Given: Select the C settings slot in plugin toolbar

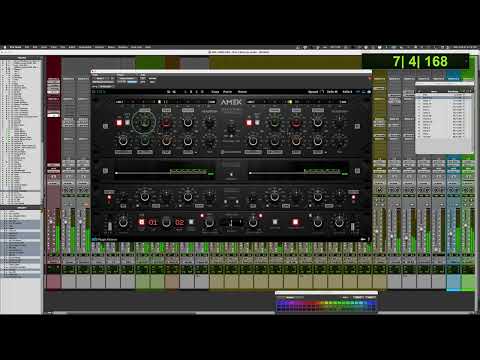Looking at the screenshot, I should click(x=197, y=92).
